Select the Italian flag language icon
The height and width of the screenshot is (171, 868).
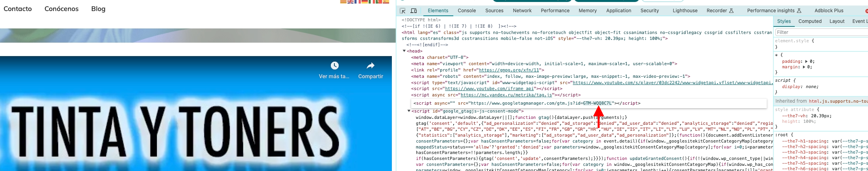click(x=372, y=2)
